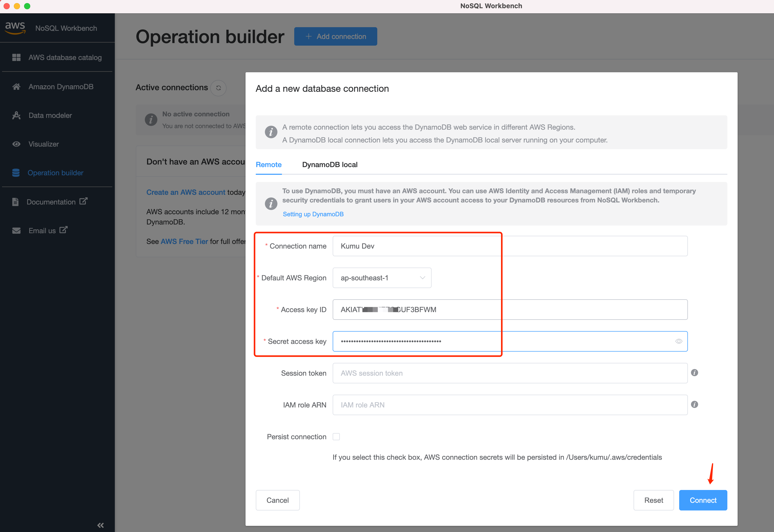Image resolution: width=774 pixels, height=532 pixels.
Task: Click the Email us envelope icon
Action: [x=16, y=231]
